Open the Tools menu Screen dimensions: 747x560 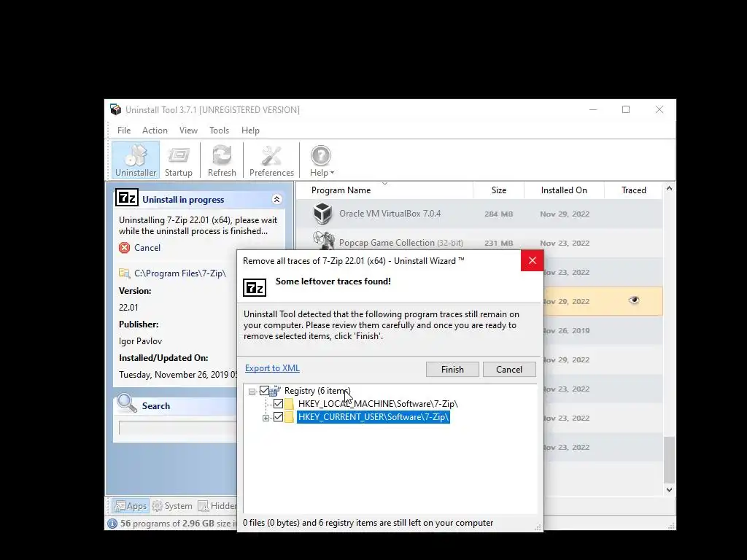click(219, 131)
